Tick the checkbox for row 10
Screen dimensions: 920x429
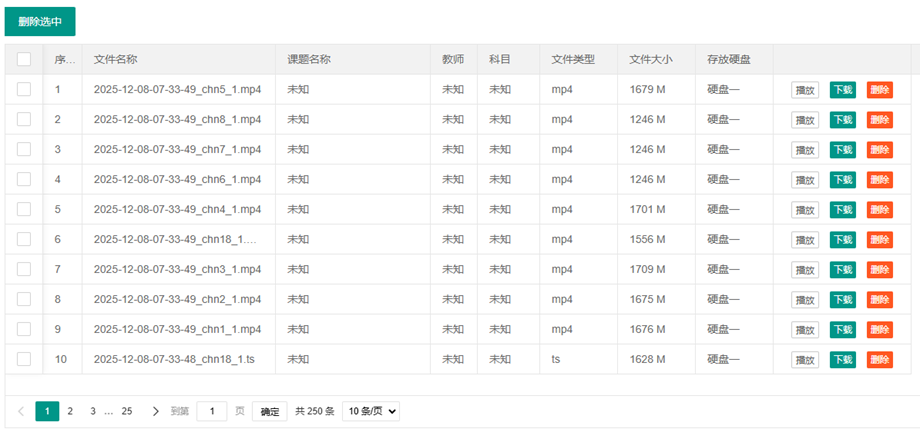click(x=24, y=359)
